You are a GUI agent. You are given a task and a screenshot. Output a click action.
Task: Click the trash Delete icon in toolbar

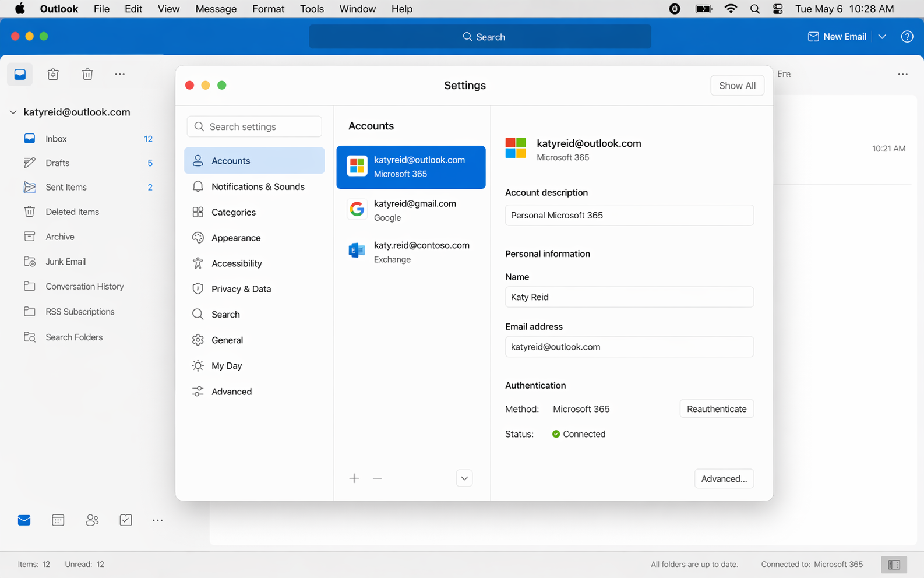tap(87, 74)
